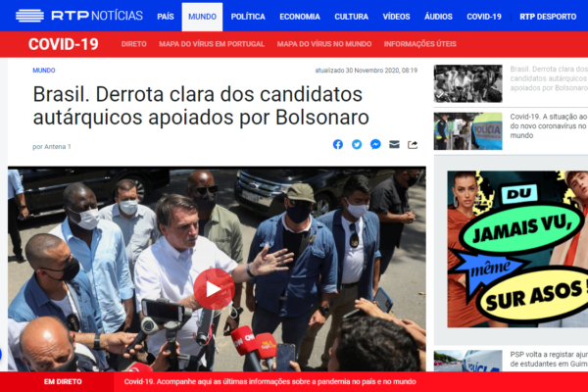Open the police Covid-19 situation thumbnail
The height and width of the screenshot is (392, 588).
click(468, 131)
